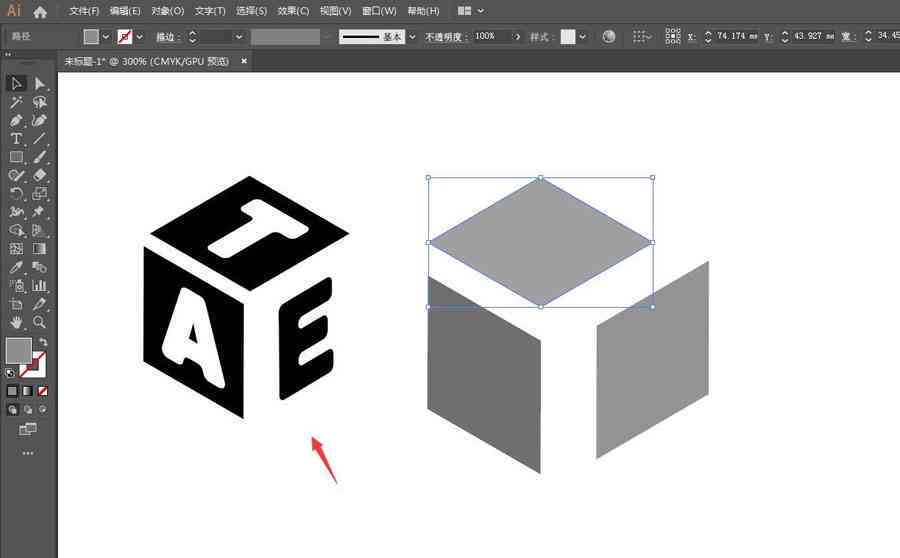Enable Draw Normal mode
The image size is (900, 558).
click(x=12, y=410)
